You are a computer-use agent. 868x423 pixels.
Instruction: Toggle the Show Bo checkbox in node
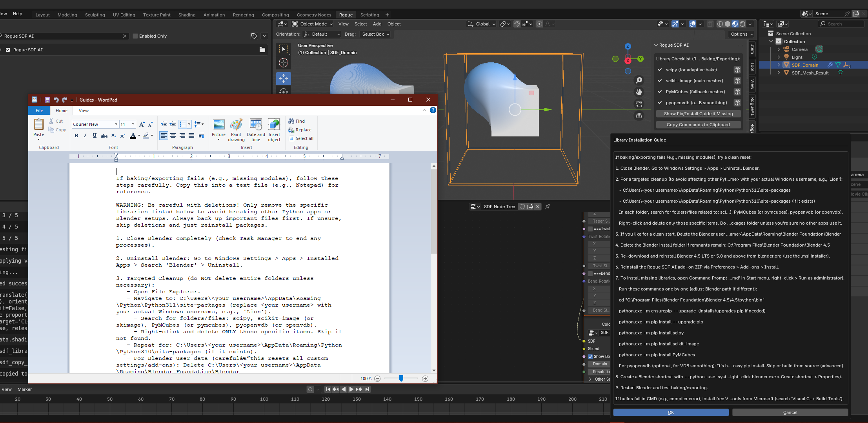click(x=590, y=357)
